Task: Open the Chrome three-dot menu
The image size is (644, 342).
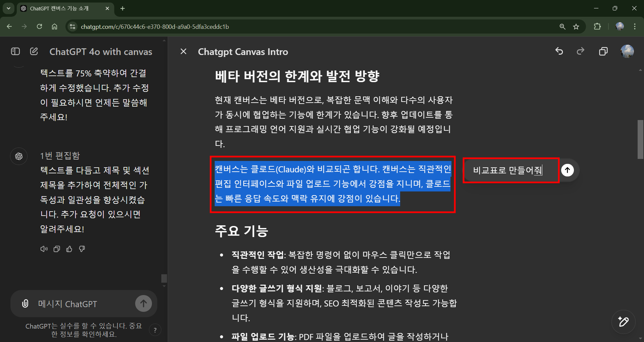Action: pos(635,26)
